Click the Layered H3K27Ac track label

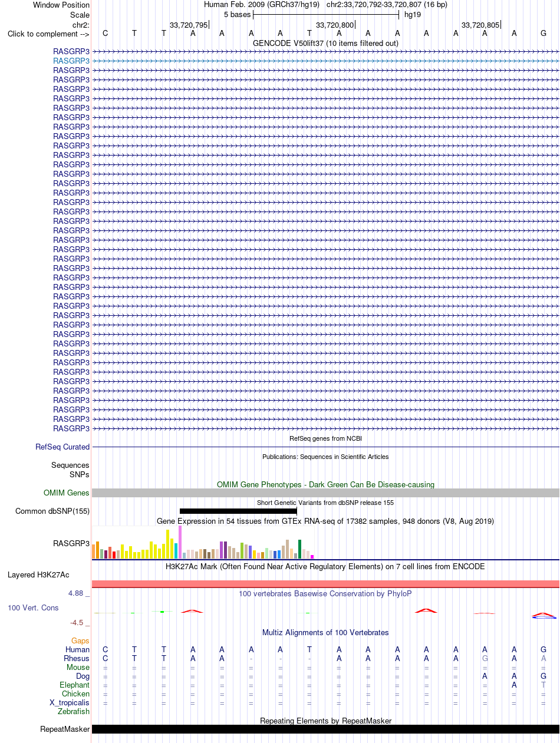coord(38,574)
